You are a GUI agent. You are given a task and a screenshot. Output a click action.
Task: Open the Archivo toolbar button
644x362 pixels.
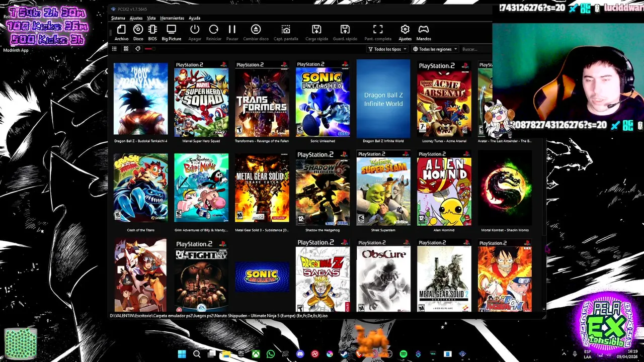click(x=121, y=33)
